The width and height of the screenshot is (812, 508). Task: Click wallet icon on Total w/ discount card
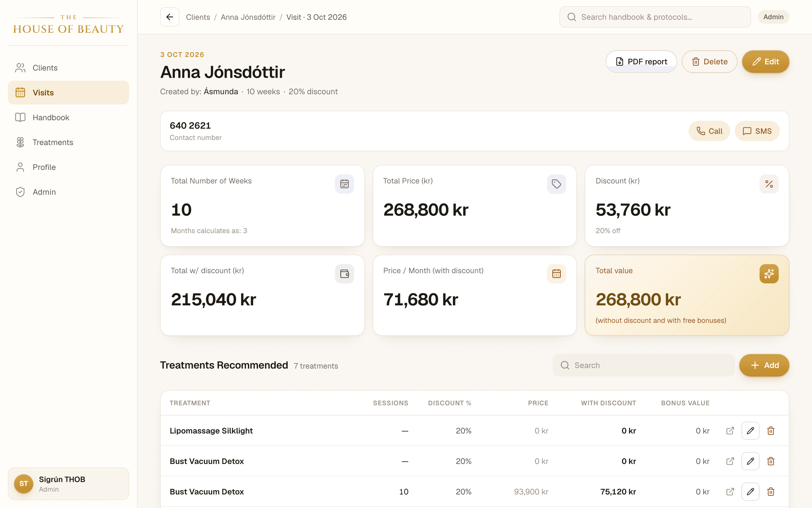click(x=344, y=274)
